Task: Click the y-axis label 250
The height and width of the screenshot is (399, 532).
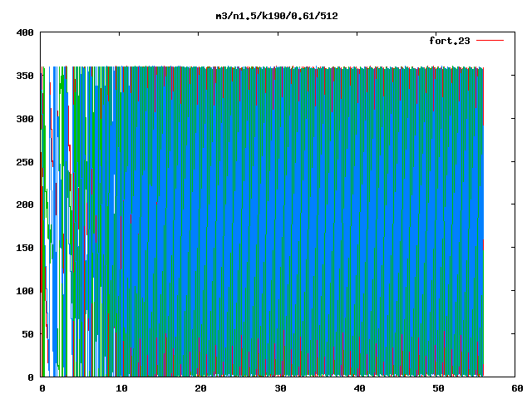Action: [x=25, y=162]
